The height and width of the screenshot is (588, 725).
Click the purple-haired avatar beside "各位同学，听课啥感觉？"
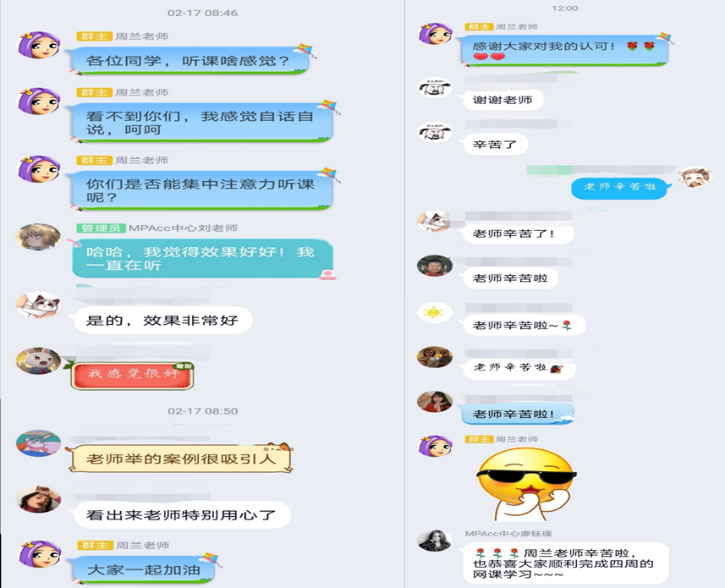pos(39,45)
